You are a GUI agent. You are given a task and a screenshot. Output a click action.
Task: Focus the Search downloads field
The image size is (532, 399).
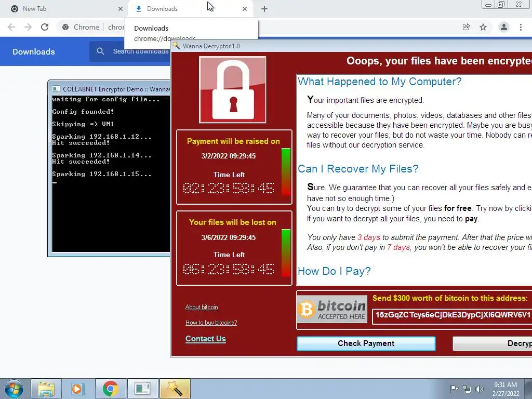140,51
